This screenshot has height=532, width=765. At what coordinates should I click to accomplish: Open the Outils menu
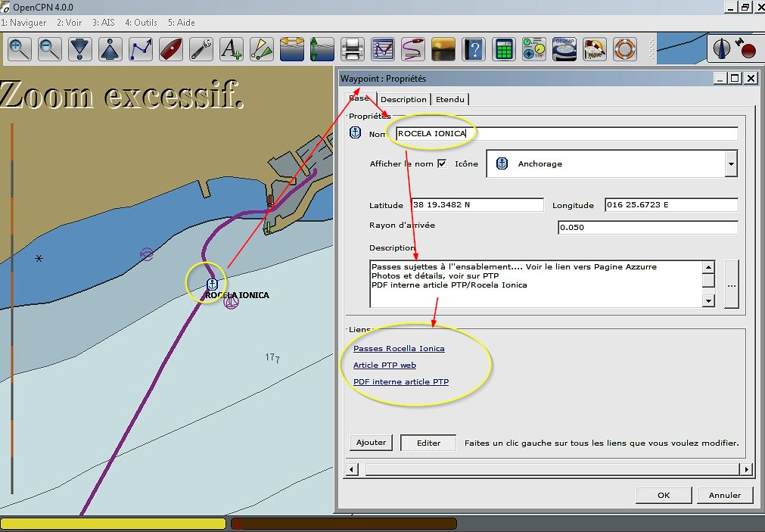coord(141,23)
